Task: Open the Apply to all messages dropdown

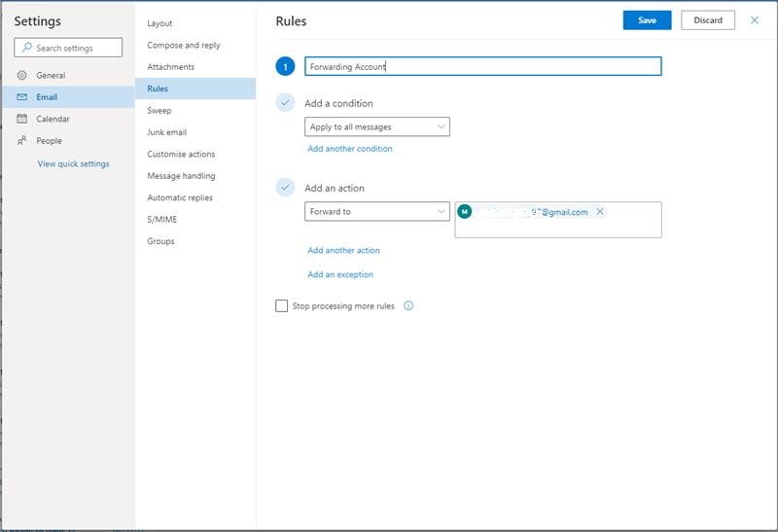Action: pos(377,126)
